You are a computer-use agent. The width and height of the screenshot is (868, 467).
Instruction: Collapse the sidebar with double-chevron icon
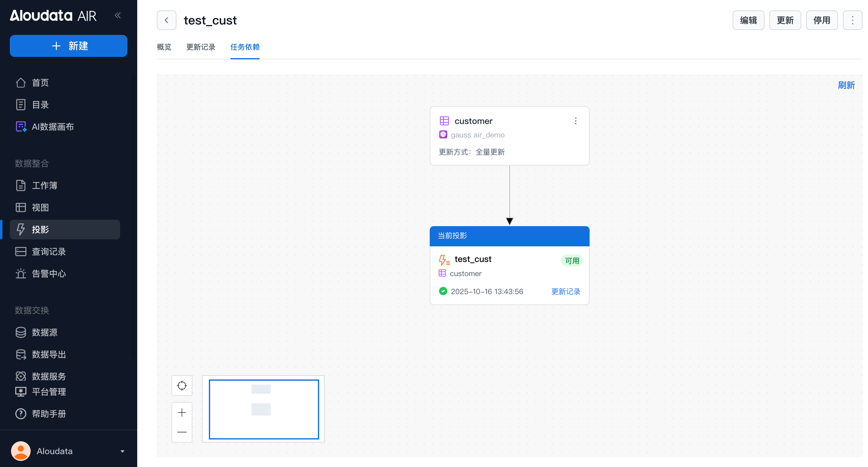coord(118,15)
